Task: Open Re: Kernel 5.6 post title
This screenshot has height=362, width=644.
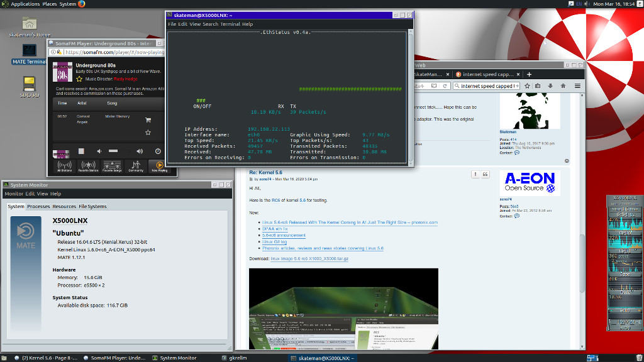Action: 265,172
